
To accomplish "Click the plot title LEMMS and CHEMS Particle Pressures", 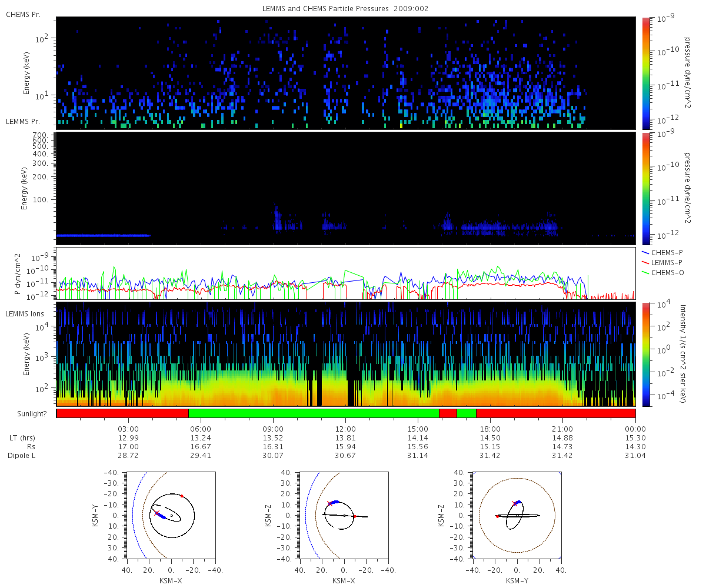I will coord(345,9).
